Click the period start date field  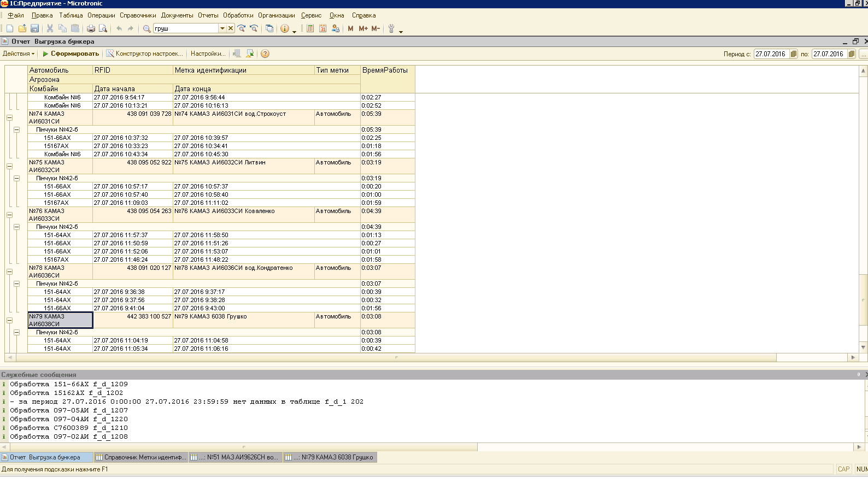click(x=771, y=54)
